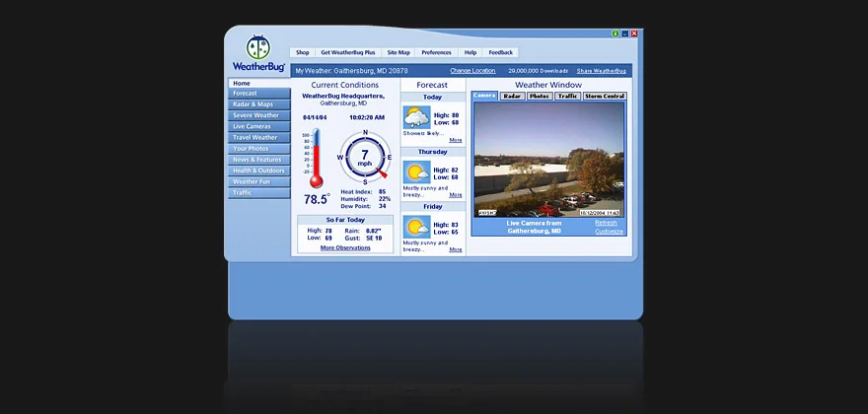Close the WeatherBug window
Viewport: 868px width, 414px height.
[634, 34]
